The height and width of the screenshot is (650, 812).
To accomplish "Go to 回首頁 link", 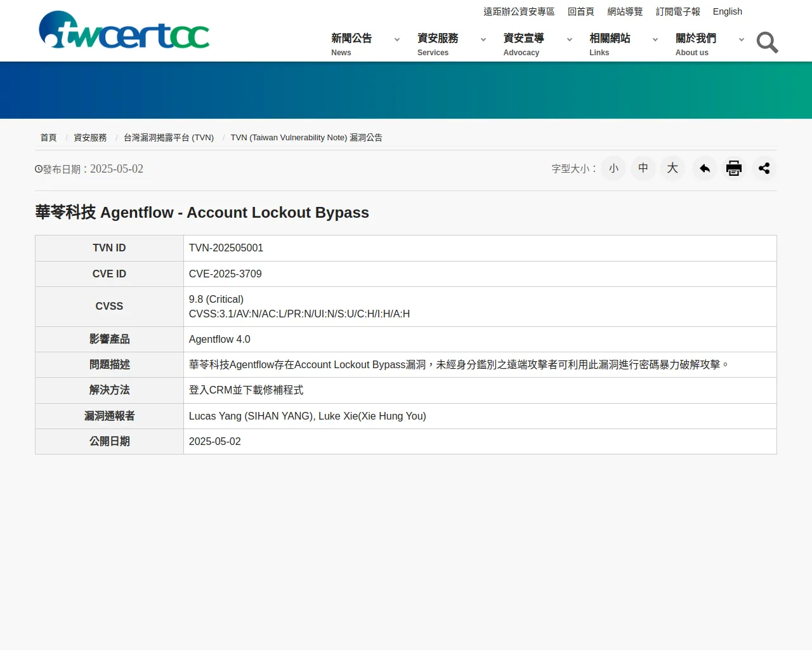I will [x=581, y=11].
